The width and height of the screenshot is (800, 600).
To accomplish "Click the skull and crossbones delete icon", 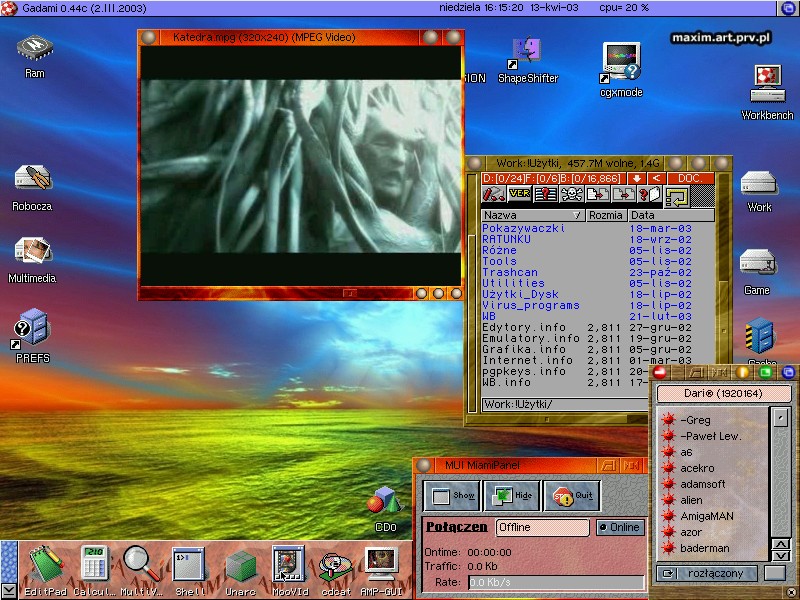I will (571, 195).
